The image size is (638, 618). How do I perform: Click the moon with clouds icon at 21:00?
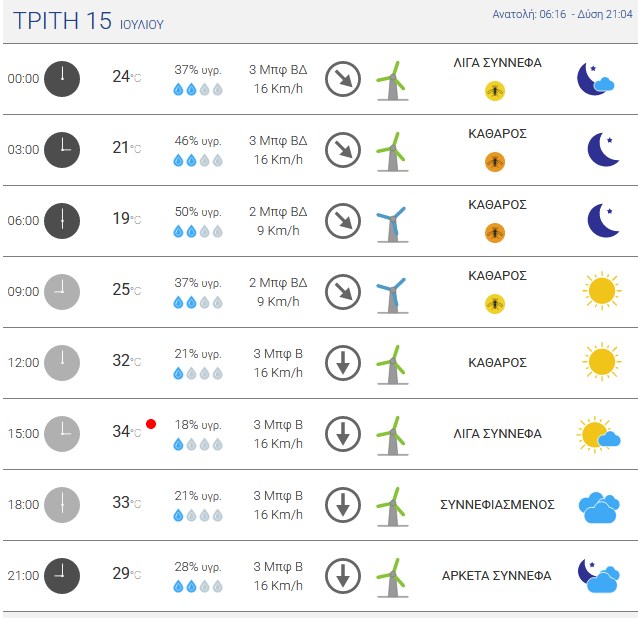click(x=597, y=576)
